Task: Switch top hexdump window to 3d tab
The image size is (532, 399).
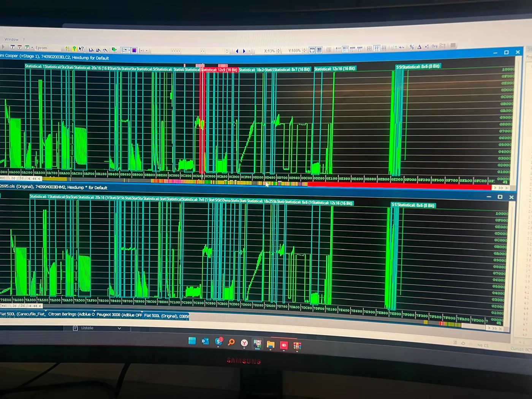Action: point(21,178)
